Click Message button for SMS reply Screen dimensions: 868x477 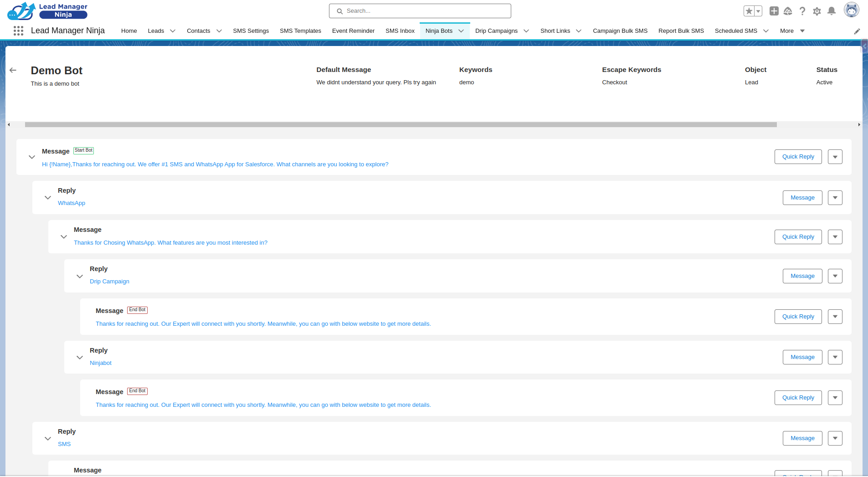(x=802, y=438)
